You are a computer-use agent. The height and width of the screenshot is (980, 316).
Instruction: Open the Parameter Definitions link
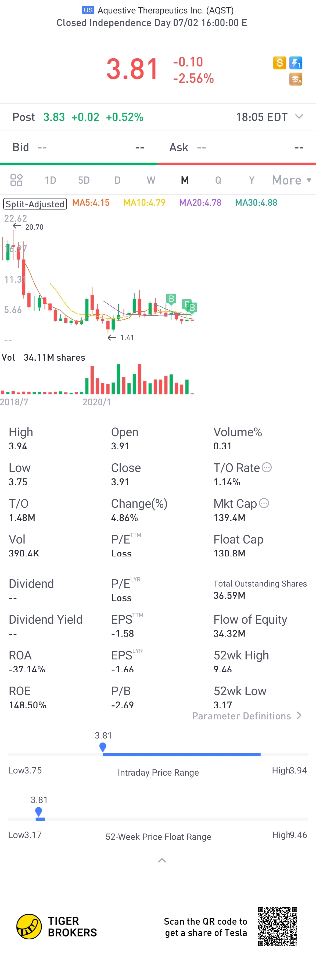click(x=246, y=716)
